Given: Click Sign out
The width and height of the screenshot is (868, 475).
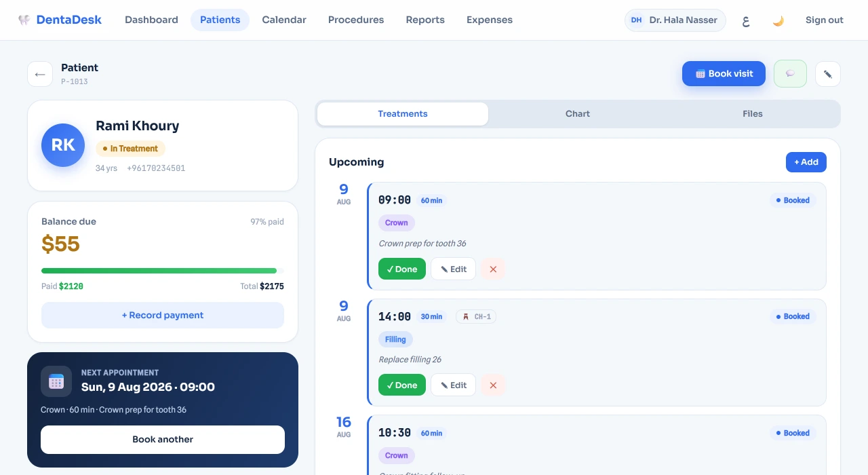Looking at the screenshot, I should click(x=825, y=20).
